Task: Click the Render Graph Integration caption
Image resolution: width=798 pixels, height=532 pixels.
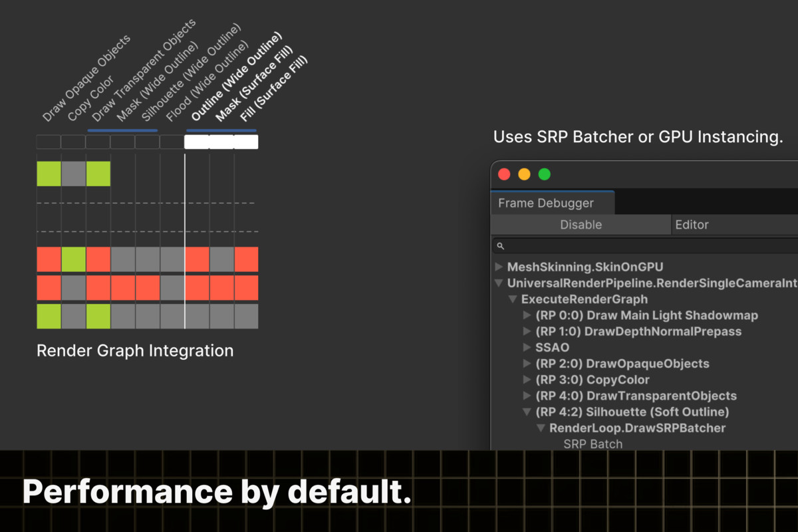Action: pyautogui.click(x=135, y=350)
